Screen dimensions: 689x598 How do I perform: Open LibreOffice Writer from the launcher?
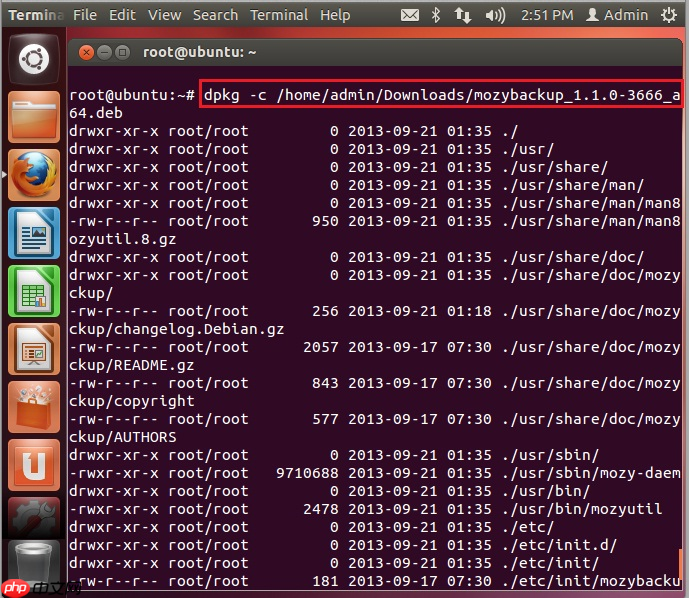coord(34,233)
